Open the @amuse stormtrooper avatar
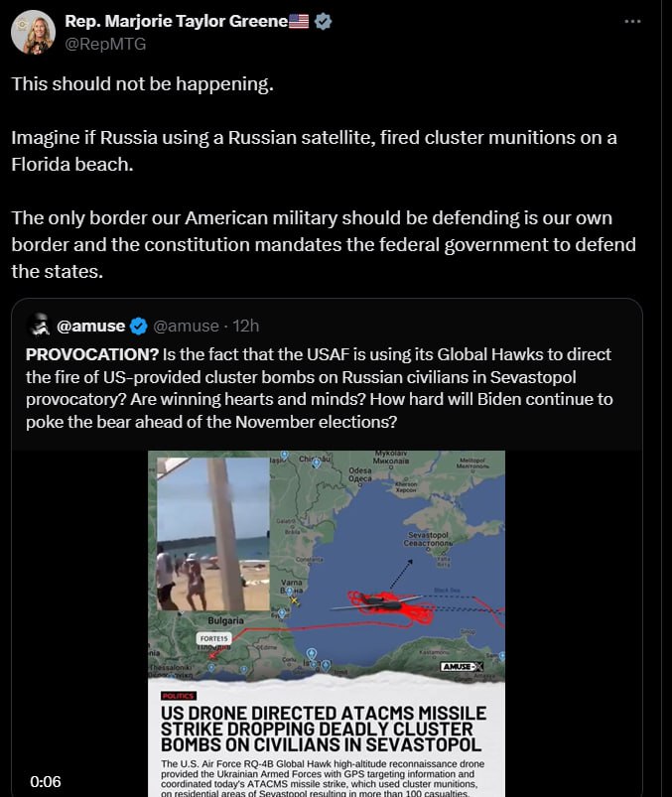672x797 pixels. pyautogui.click(x=39, y=326)
